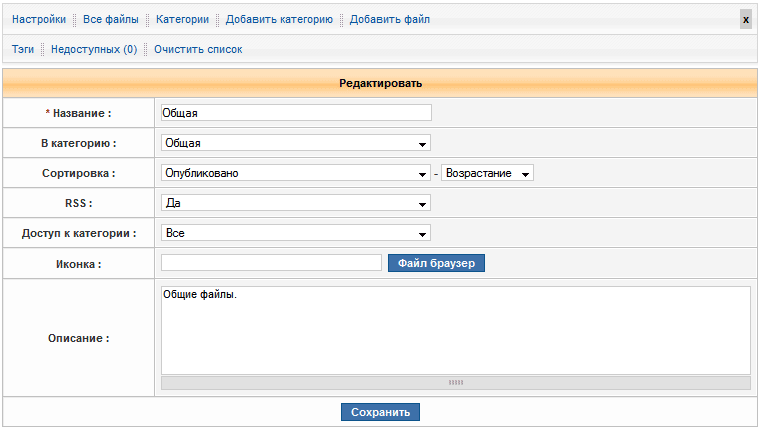
Task: Click into the Иконка path field
Action: click(x=271, y=263)
